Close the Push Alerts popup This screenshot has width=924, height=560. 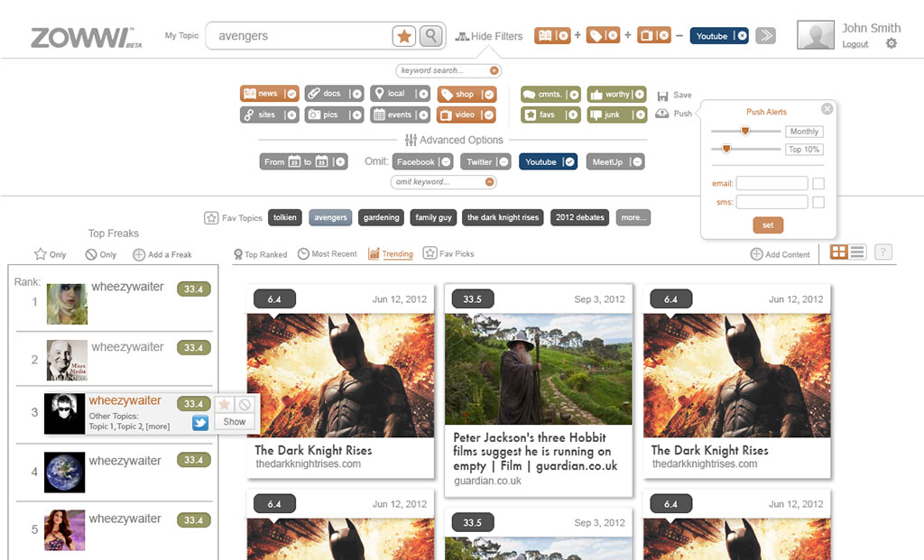tap(827, 109)
